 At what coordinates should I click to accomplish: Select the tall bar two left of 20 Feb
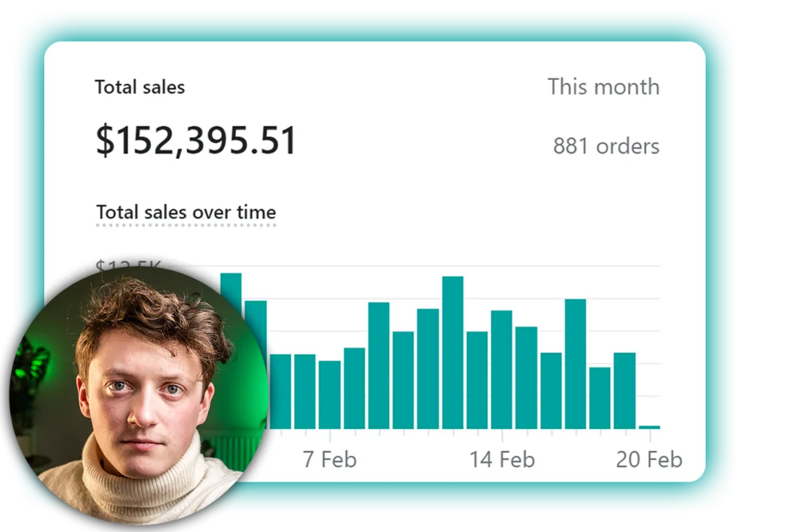click(576, 364)
